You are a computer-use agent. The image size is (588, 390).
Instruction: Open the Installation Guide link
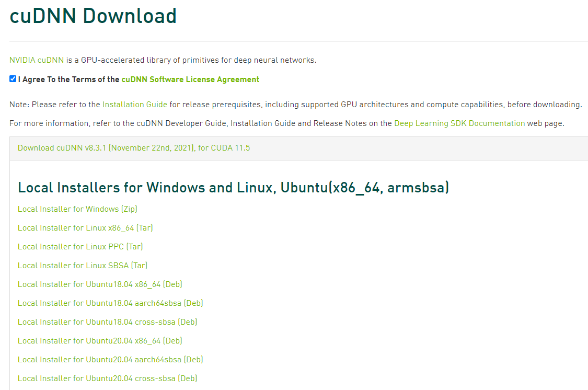click(135, 105)
